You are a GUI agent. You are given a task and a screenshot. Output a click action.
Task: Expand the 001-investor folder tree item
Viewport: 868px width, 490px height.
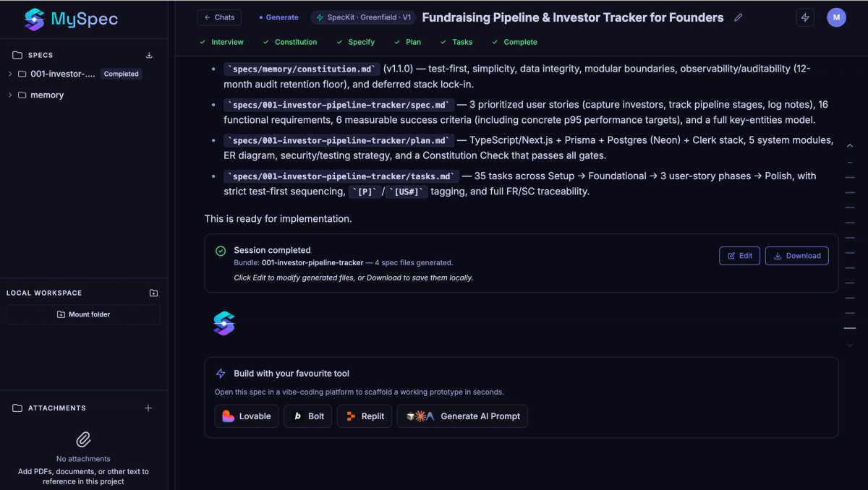pyautogui.click(x=10, y=74)
